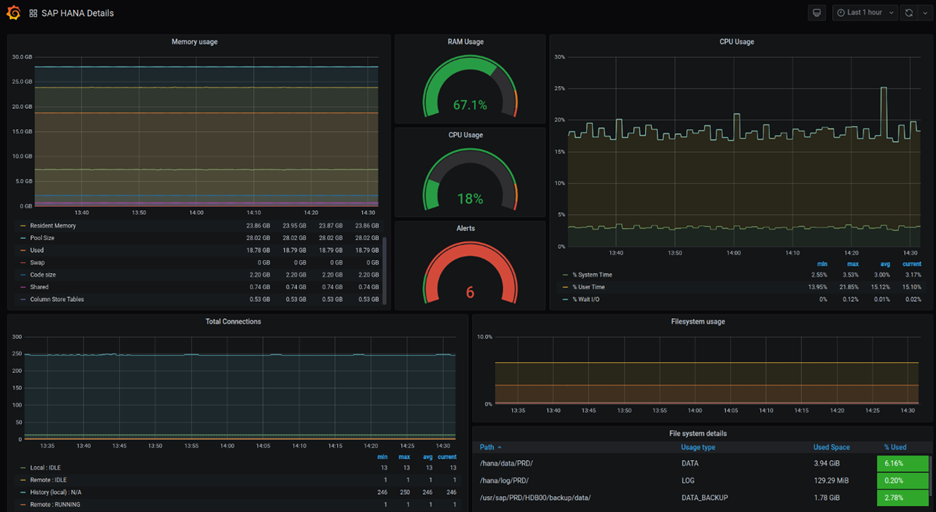Click the CPU Usage gauge value 18%
936x512 pixels.
point(470,199)
